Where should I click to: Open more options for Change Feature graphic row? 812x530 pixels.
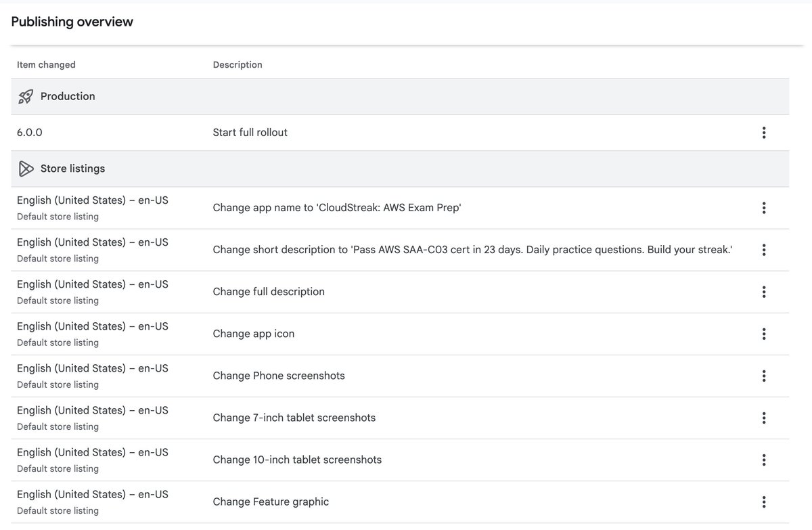pos(763,502)
